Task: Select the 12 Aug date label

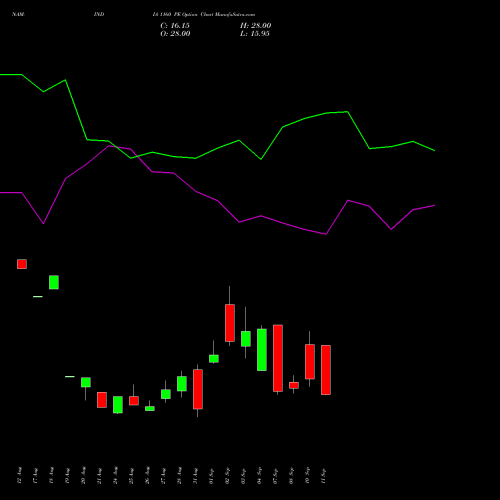Action: [x=19, y=476]
